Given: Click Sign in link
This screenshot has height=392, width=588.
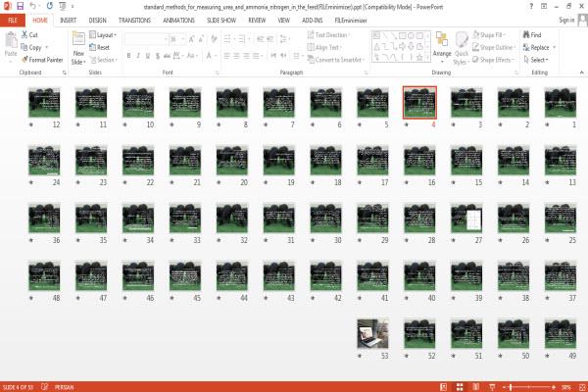Looking at the screenshot, I should point(566,21).
